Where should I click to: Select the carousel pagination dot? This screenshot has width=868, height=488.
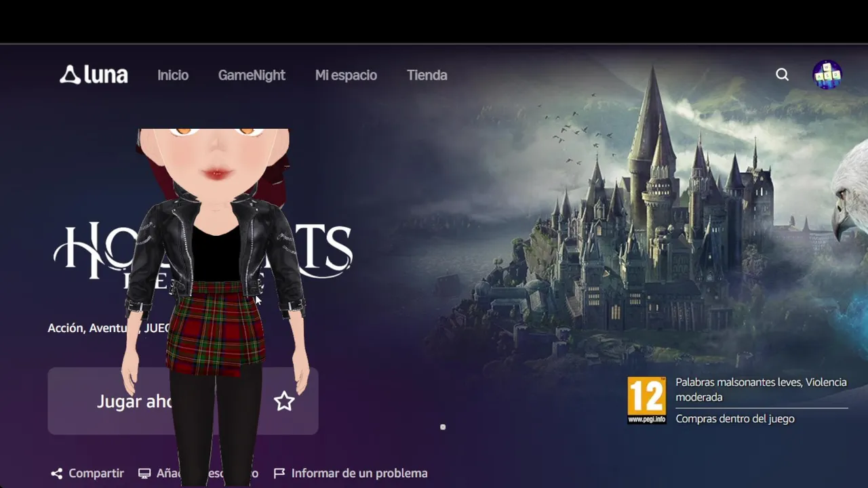443,427
